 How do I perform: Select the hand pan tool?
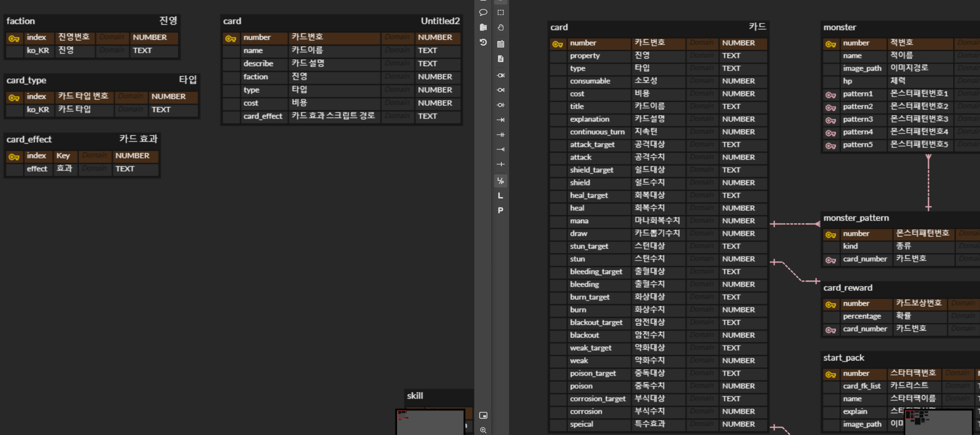point(501,27)
